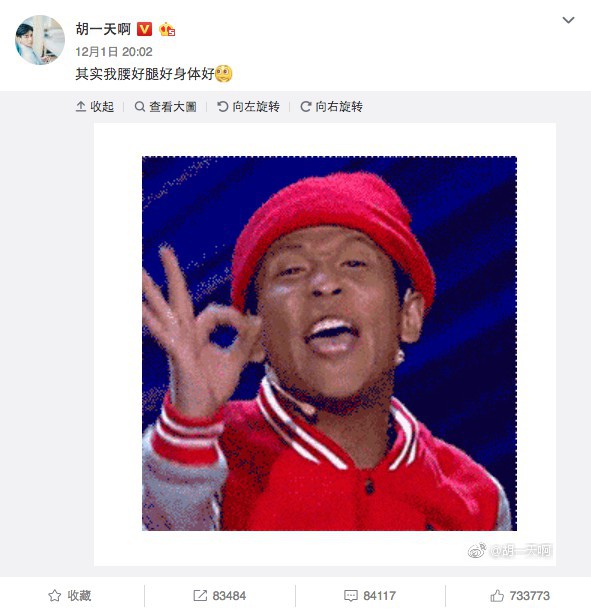Collapse image with 收起 button

pos(95,106)
